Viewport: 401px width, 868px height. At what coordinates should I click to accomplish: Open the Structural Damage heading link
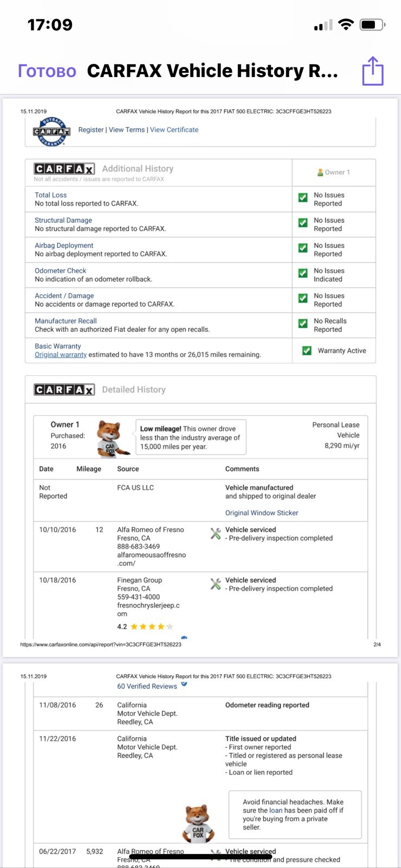click(x=63, y=220)
